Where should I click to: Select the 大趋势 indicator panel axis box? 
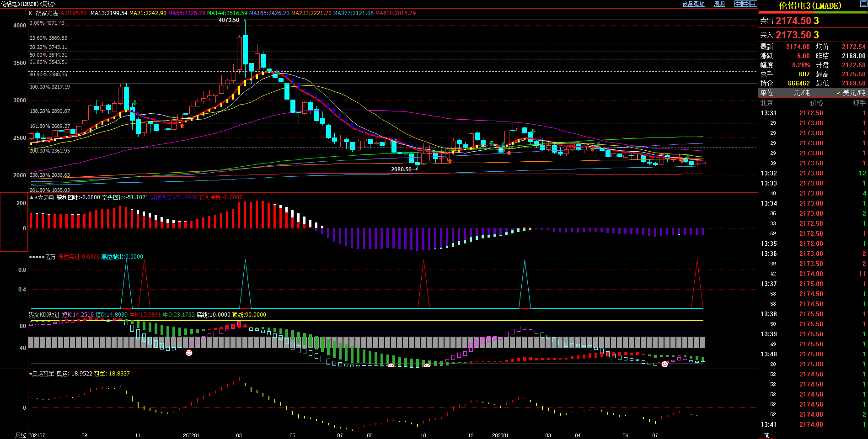[14, 222]
